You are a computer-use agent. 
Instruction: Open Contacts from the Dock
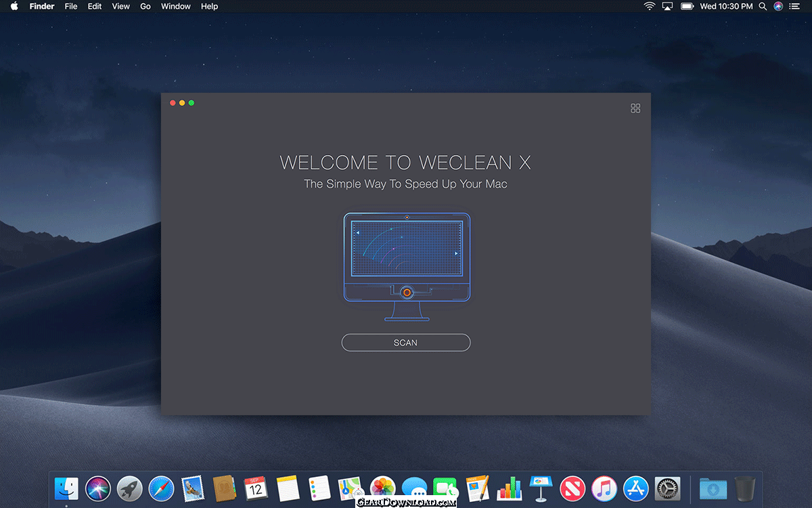click(224, 488)
